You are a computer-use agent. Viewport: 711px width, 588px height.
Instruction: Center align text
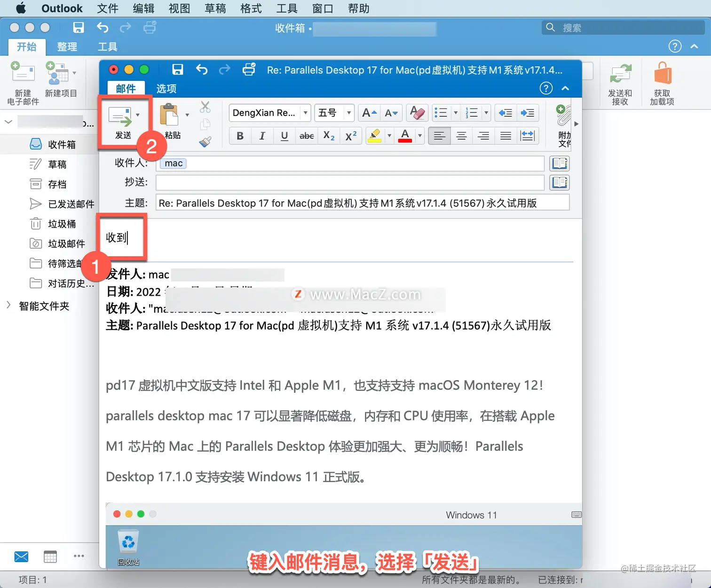pos(461,136)
